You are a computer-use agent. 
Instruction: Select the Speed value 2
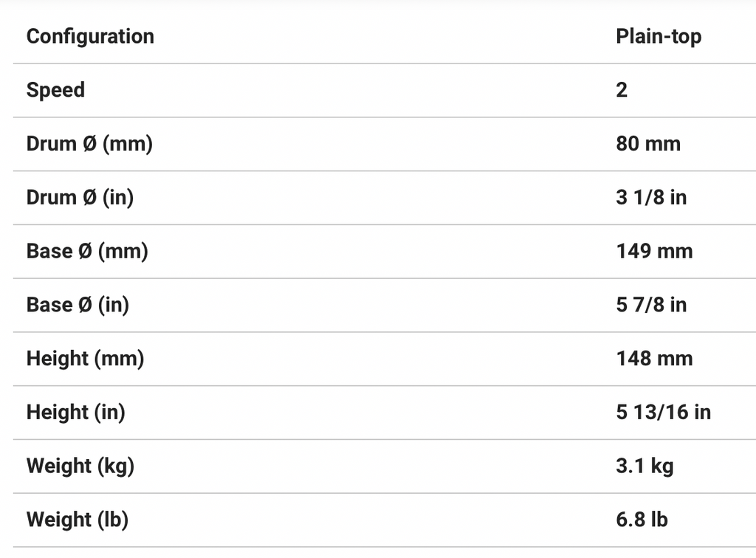pos(622,90)
